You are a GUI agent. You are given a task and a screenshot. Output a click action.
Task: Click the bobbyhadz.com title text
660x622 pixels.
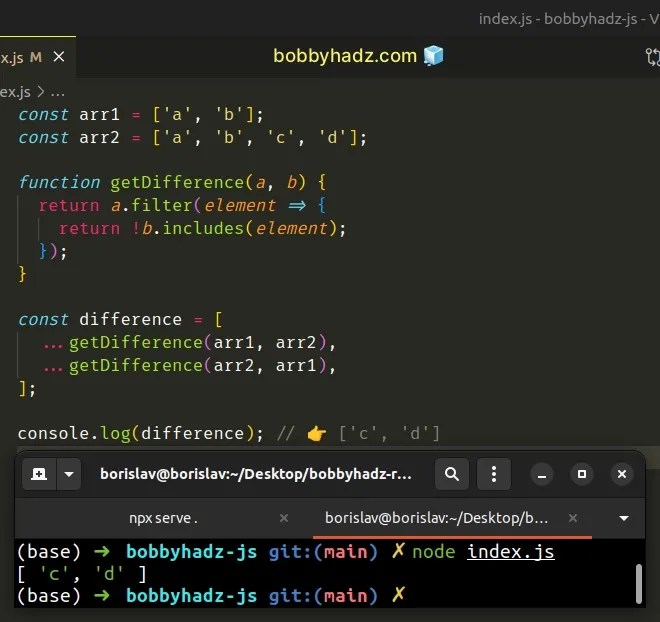point(345,56)
